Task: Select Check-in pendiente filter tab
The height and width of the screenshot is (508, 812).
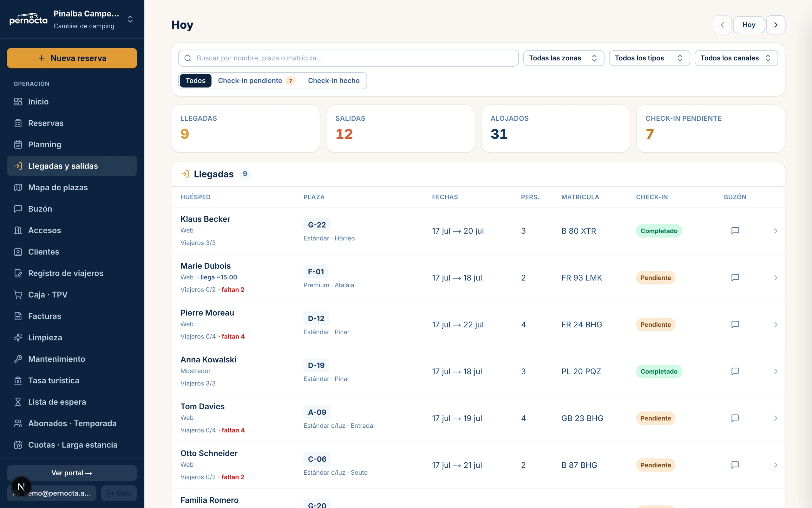Action: click(256, 81)
